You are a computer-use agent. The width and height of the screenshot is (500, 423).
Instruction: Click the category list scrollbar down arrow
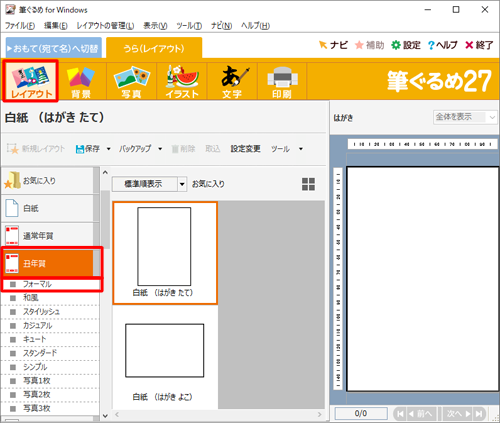click(105, 416)
